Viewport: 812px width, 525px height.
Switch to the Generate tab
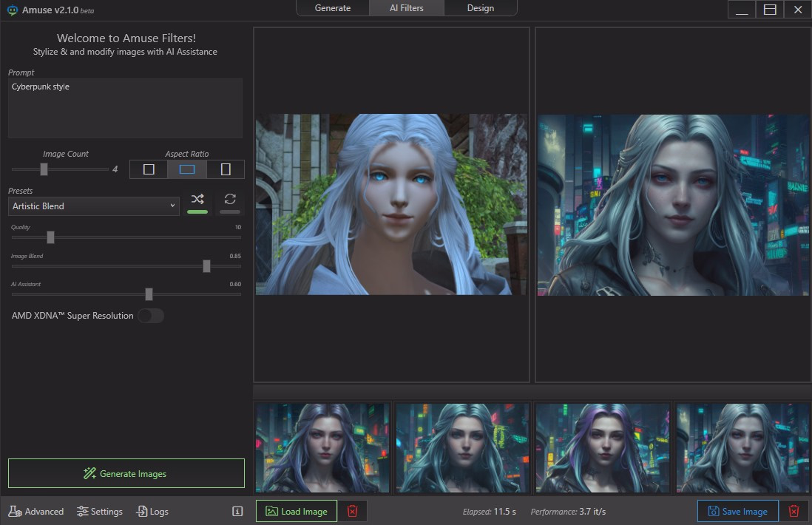pos(333,8)
